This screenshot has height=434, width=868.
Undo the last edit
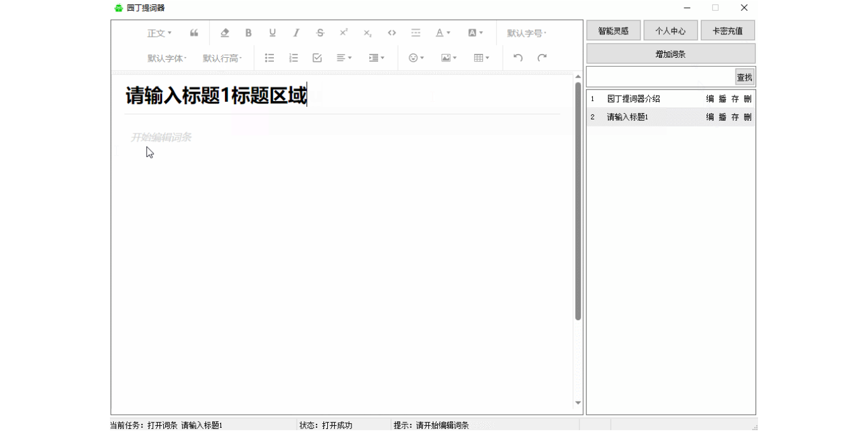(x=518, y=58)
